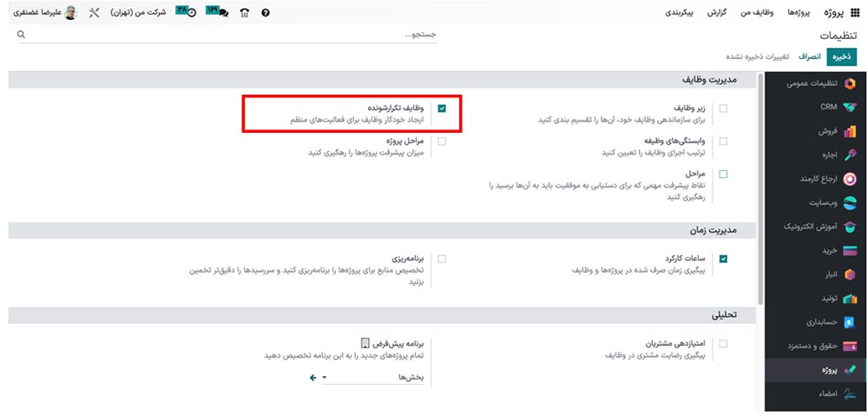Viewport: 868px width, 416px height.
Task: Click the search magnifier icon
Action: (21, 35)
